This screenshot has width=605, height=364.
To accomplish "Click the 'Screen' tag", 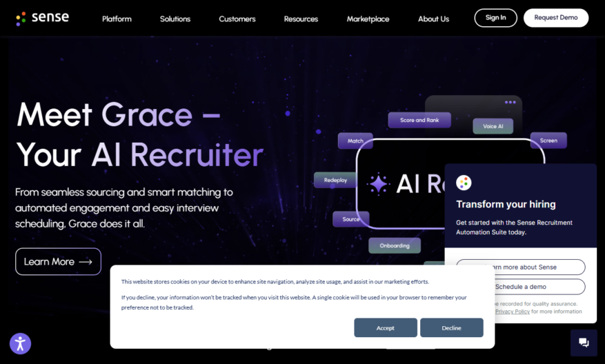I will pos(548,141).
